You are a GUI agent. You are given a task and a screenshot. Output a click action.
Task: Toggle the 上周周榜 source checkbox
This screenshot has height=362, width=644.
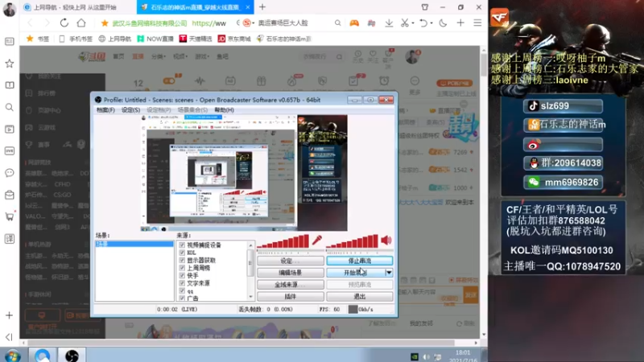(182, 268)
